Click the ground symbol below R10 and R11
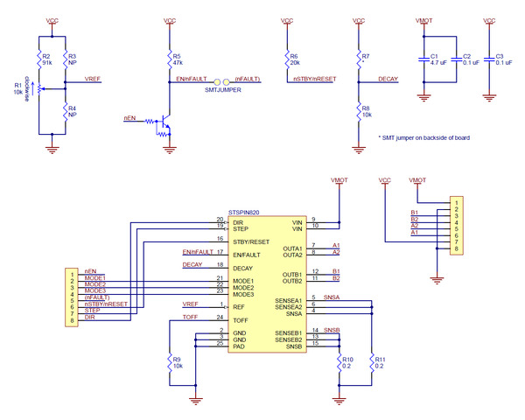Image resolution: width=525 pixels, height=420 pixels. 339,401
